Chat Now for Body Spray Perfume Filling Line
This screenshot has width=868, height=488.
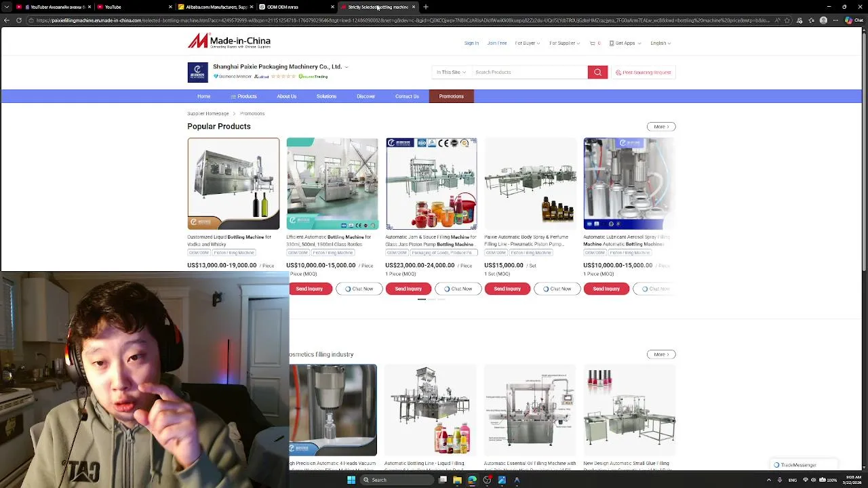pyautogui.click(x=557, y=289)
